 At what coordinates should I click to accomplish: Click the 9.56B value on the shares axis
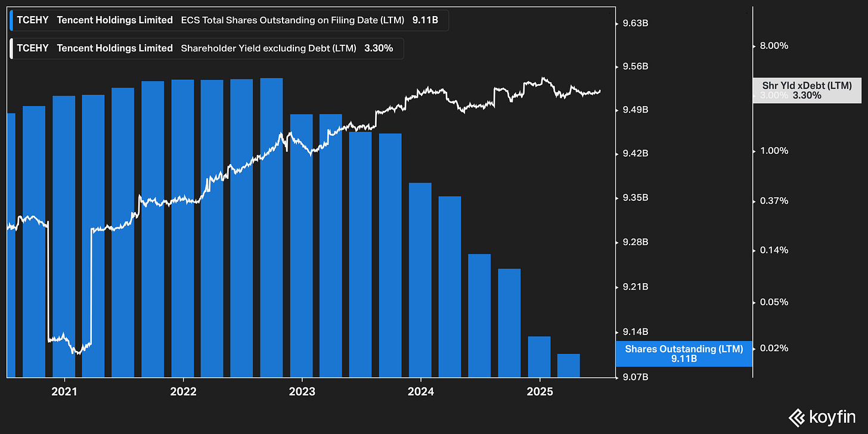635,67
